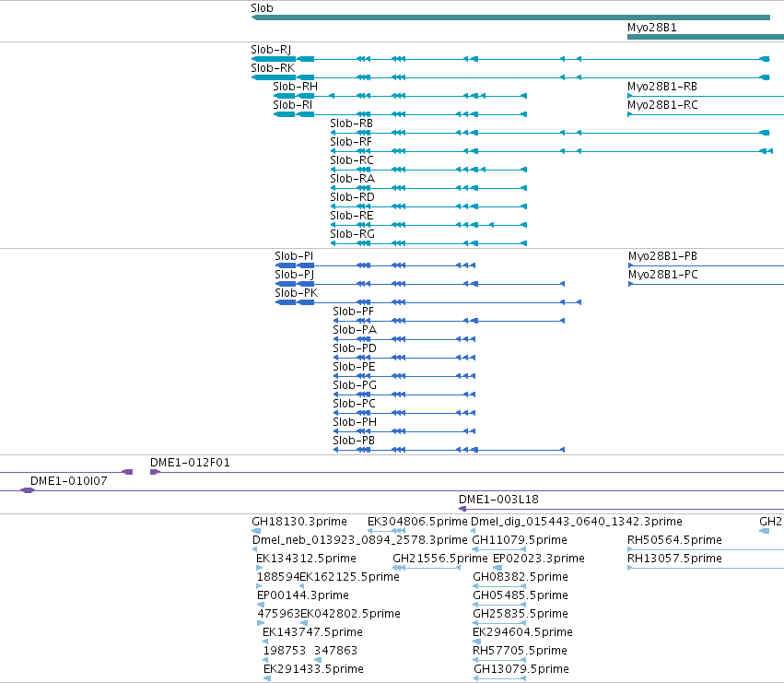Click the Myo28B1-RB transcript label
The image size is (784, 683).
tap(662, 87)
